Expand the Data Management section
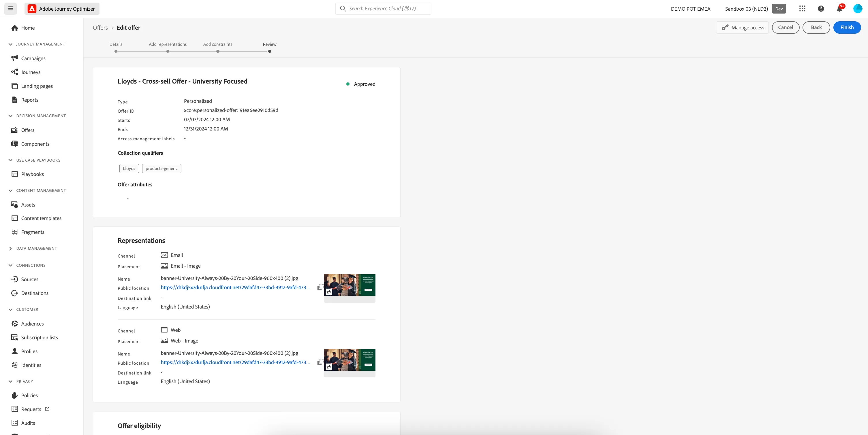 10,249
